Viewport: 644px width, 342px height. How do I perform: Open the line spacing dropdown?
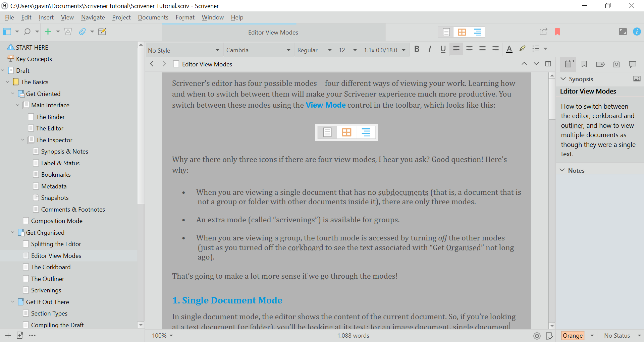(x=385, y=50)
